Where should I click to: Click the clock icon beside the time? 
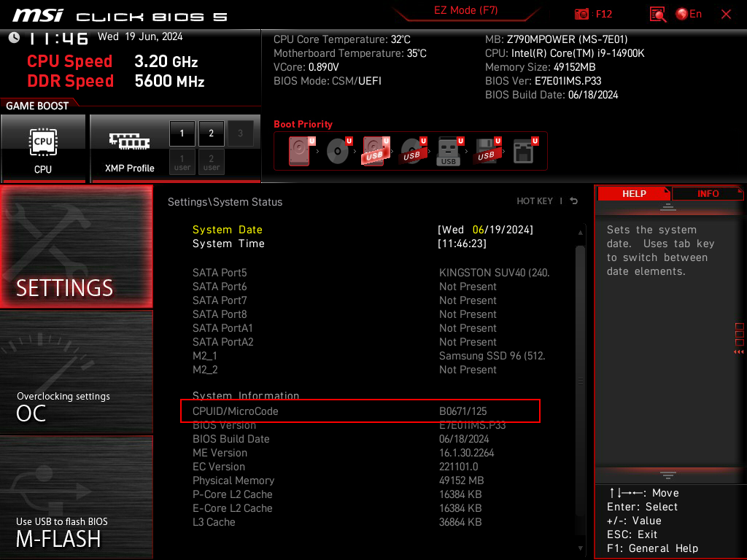(x=15, y=37)
